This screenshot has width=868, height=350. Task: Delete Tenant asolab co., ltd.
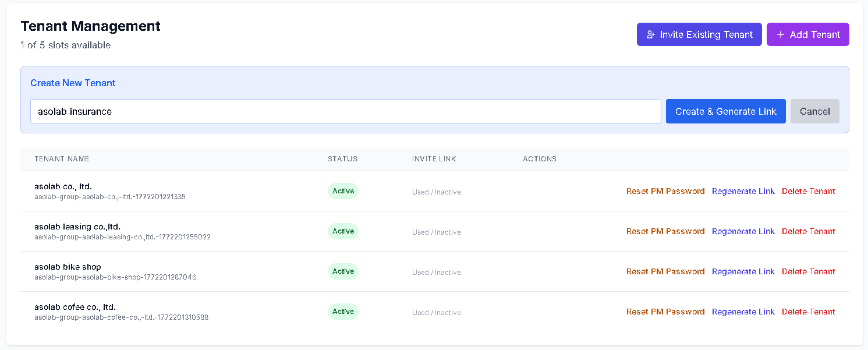coord(808,191)
